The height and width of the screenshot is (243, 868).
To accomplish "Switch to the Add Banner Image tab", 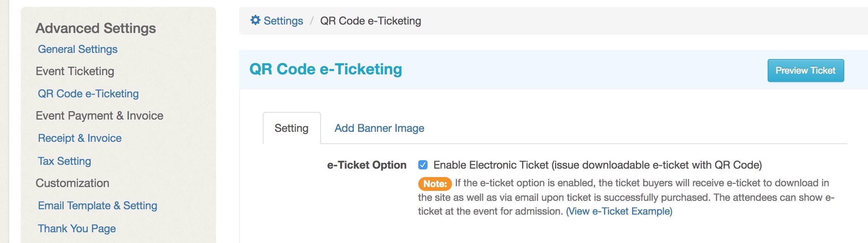I will click(x=379, y=128).
